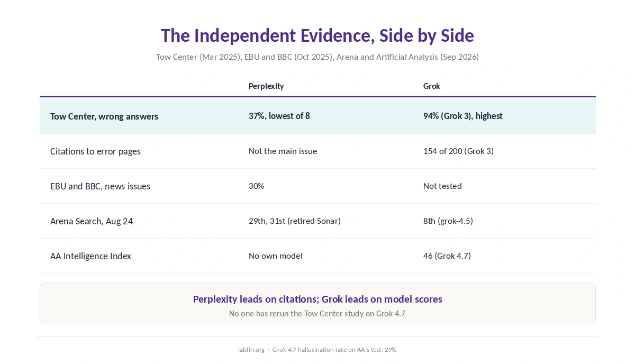Click the '30%' Perplexity cell
The image size is (635, 364).
point(256,186)
